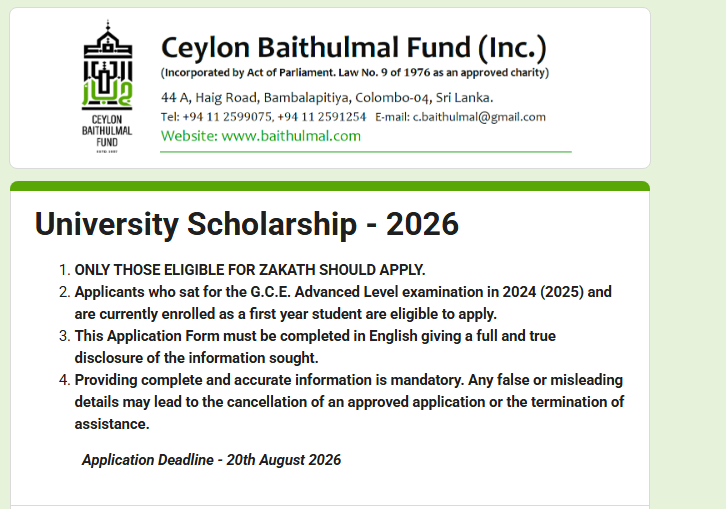Click the green banner strip above the title
The width and height of the screenshot is (726, 509).
point(330,186)
